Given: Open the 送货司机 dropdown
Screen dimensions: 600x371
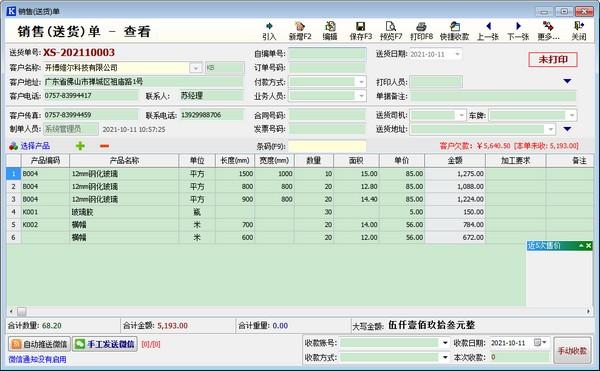Looking at the screenshot, I should [x=461, y=115].
